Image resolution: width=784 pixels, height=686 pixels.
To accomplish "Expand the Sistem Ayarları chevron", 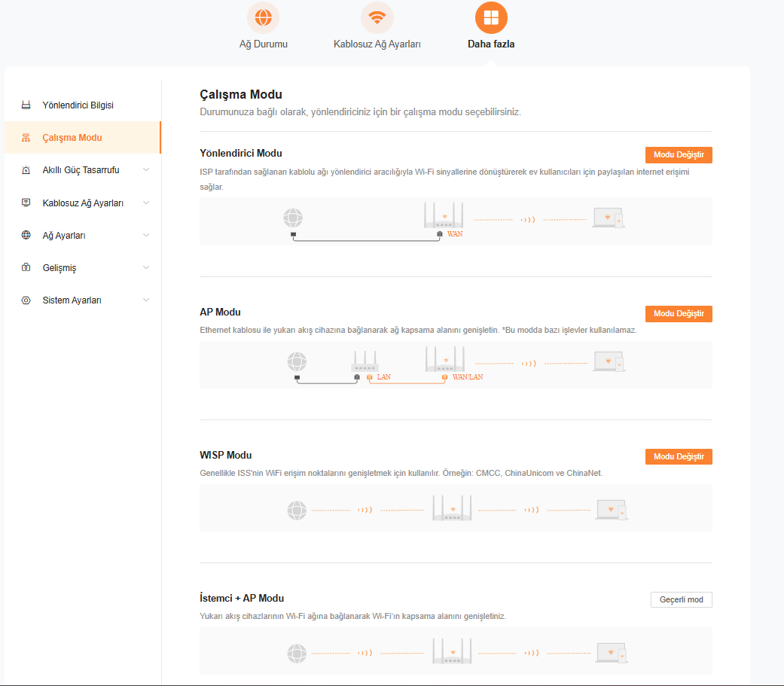I will 146,300.
